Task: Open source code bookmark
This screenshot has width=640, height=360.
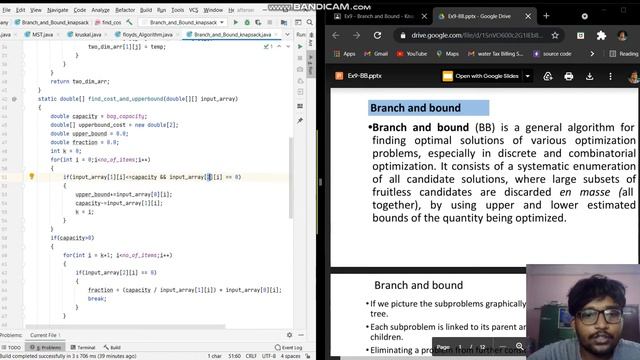Action: point(552,53)
